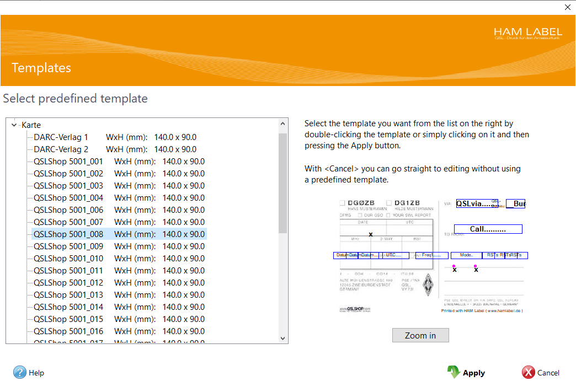This screenshot has height=392, width=576.
Task: Pick the QSLShop 5001_003 row
Action: pyautogui.click(x=119, y=186)
